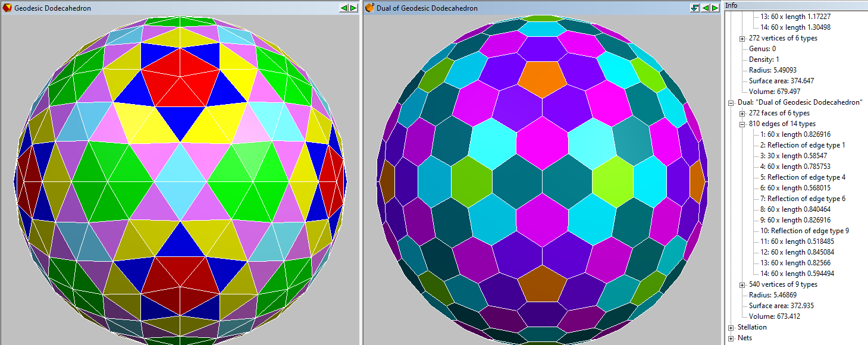Image resolution: width=868 pixels, height=345 pixels.
Task: Click the Info panel header
Action: click(x=795, y=5)
